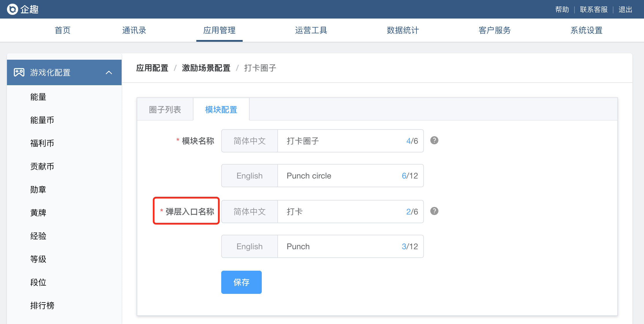Click 激励场景配置 breadcrumb link

point(206,68)
